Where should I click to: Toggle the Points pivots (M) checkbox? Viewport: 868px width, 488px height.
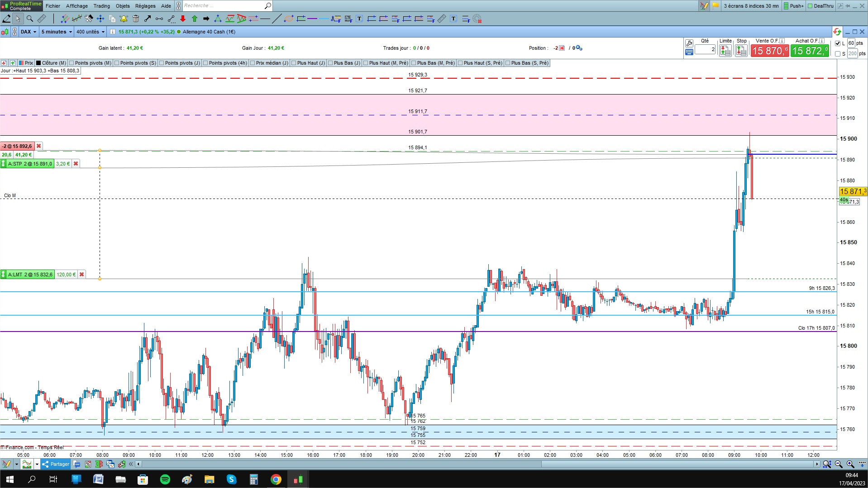(71, 63)
